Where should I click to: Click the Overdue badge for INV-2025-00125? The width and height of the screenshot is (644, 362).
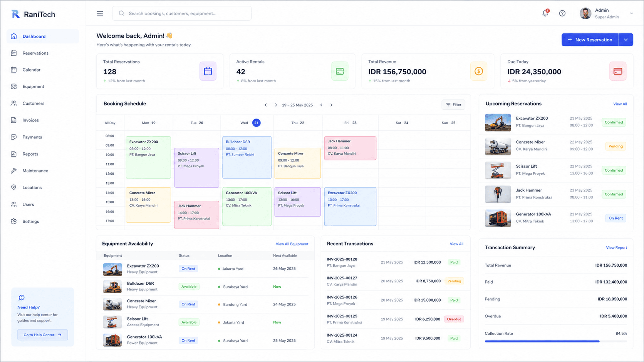click(x=454, y=319)
